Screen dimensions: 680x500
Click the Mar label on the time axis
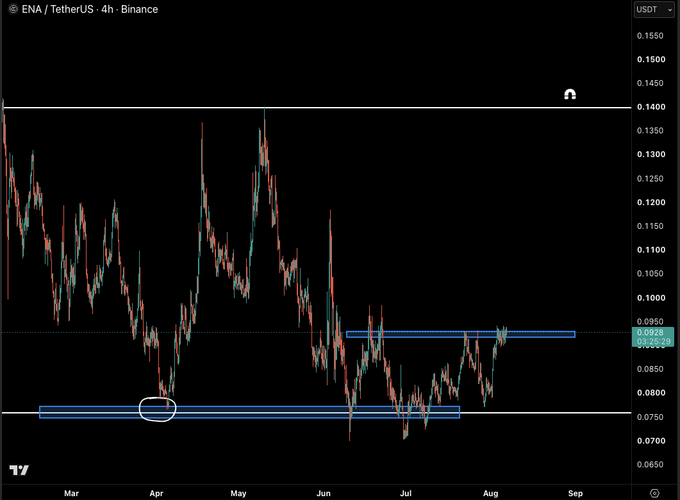[x=72, y=493]
